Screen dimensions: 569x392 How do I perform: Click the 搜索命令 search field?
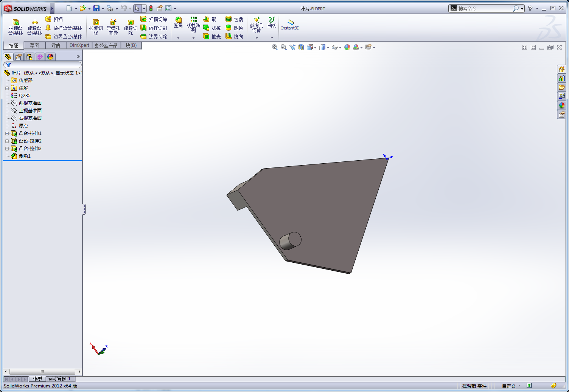point(483,8)
